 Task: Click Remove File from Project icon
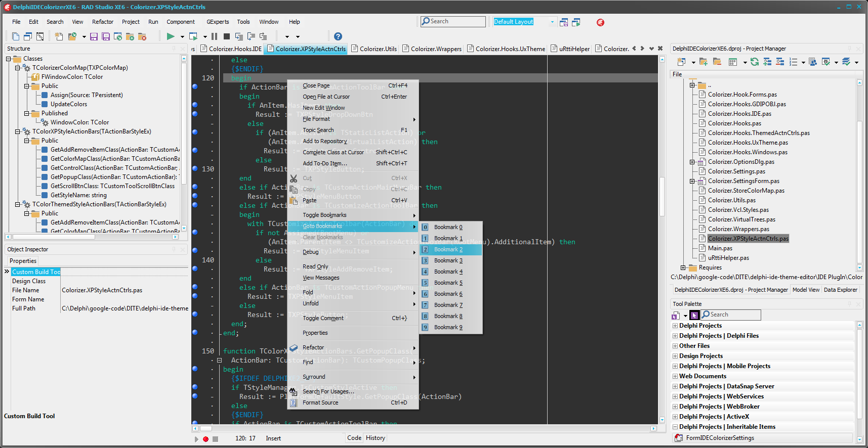point(142,36)
